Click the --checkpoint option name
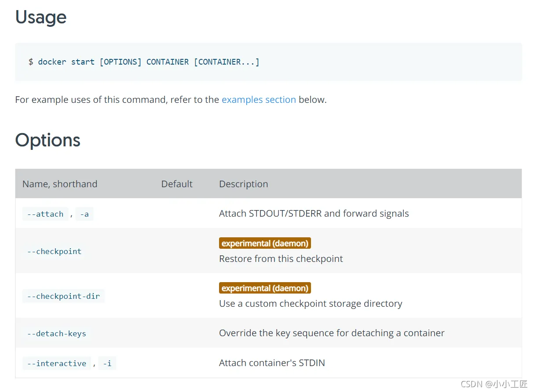 (54, 251)
